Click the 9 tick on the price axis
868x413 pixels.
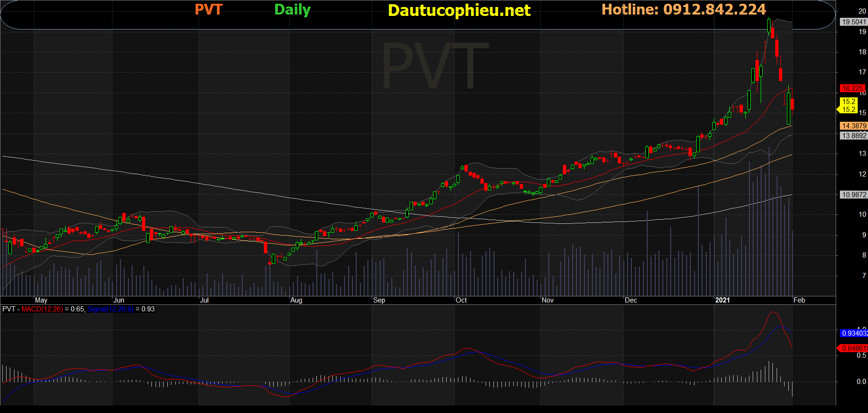pyautogui.click(x=864, y=235)
